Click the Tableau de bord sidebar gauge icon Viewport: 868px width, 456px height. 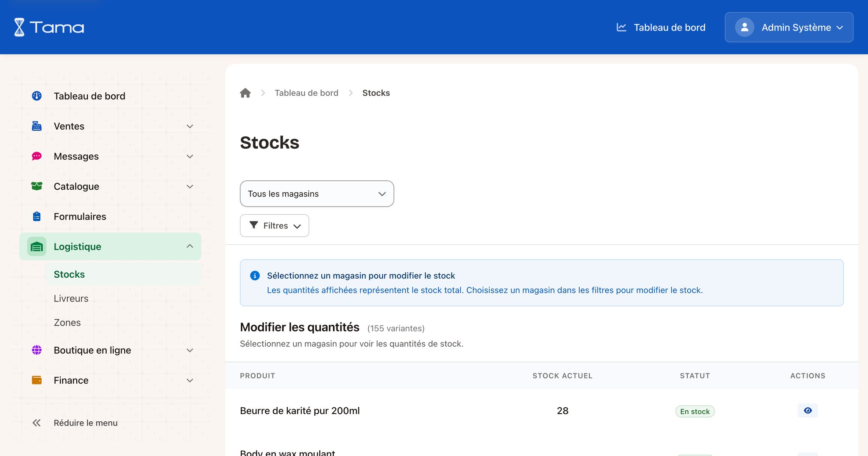coord(37,96)
